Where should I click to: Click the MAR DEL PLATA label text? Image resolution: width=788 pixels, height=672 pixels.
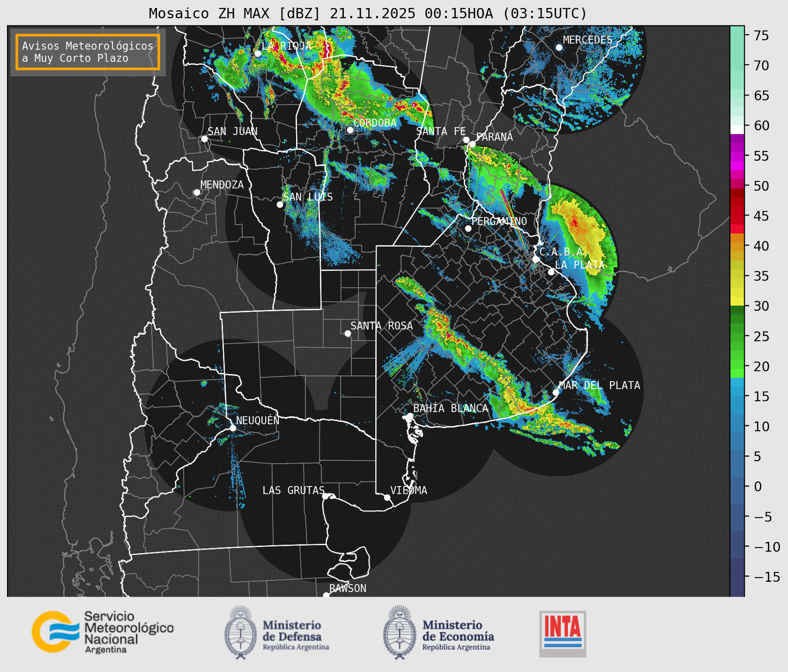[x=600, y=386]
